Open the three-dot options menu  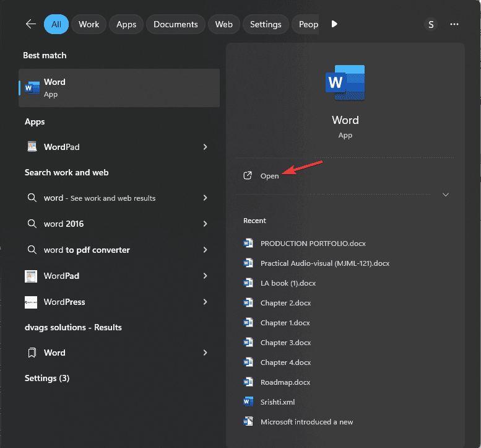pos(454,24)
